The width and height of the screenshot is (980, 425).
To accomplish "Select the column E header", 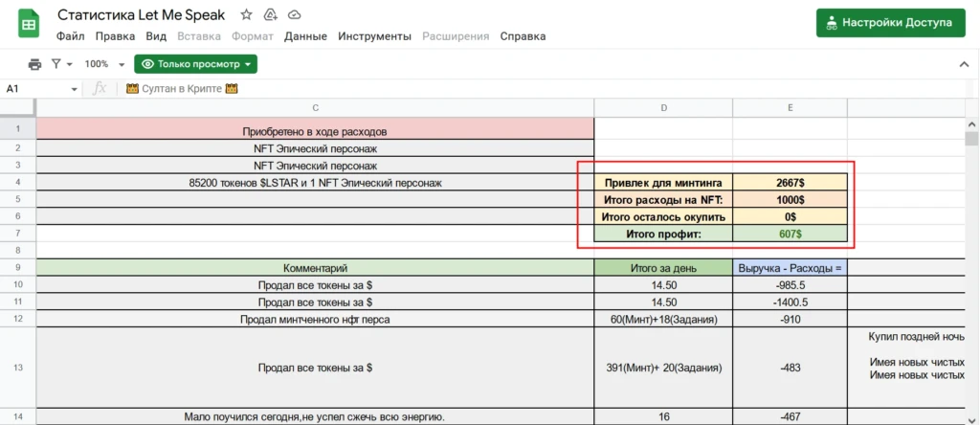I will (790, 108).
